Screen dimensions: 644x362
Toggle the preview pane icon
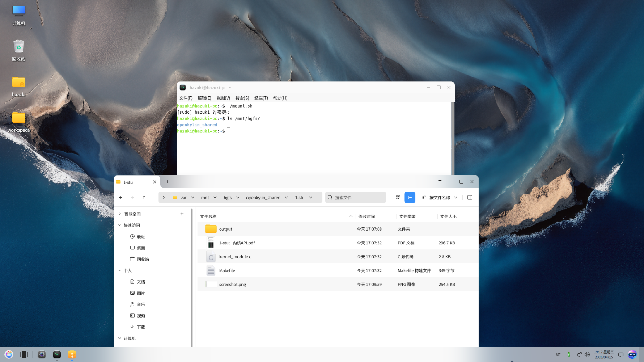pyautogui.click(x=470, y=197)
